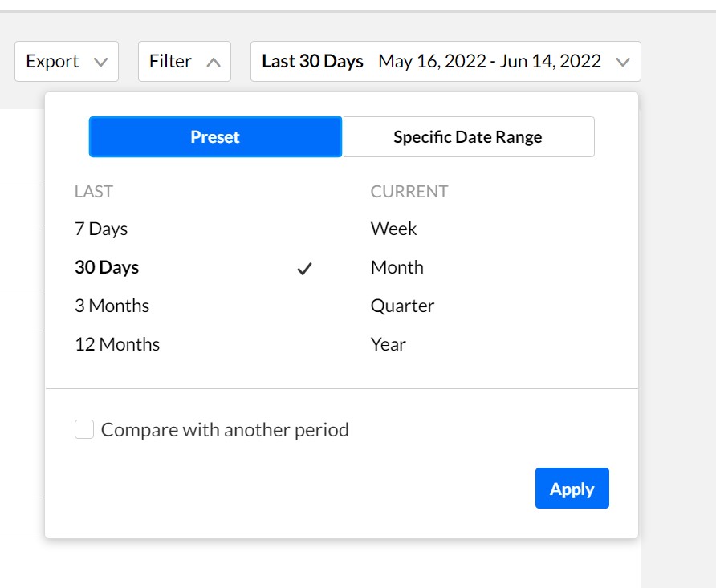Click the date range chevron icon

point(623,62)
